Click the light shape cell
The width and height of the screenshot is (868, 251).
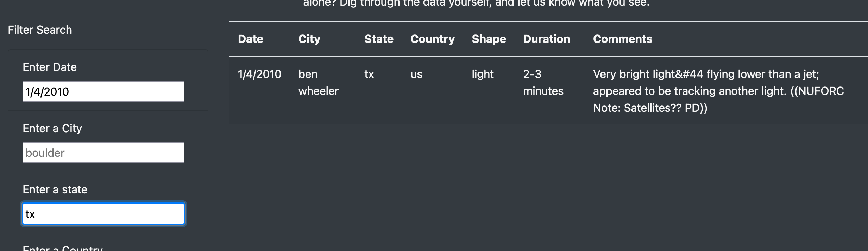(x=483, y=74)
